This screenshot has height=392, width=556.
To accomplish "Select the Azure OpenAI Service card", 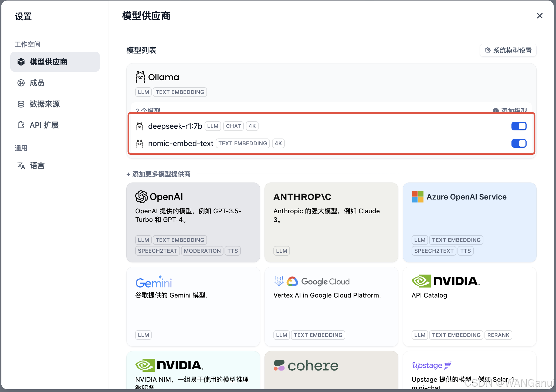I will point(469,222).
